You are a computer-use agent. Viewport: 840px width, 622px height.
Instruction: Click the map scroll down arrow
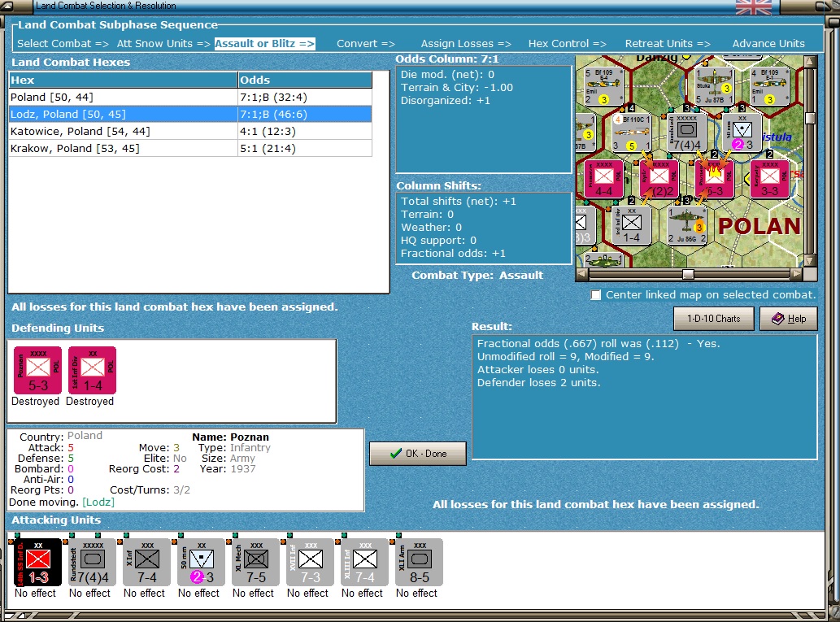(810, 261)
